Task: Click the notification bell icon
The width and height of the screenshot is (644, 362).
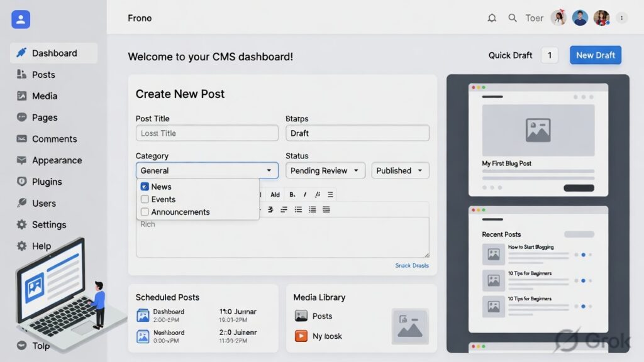Action: [x=492, y=18]
